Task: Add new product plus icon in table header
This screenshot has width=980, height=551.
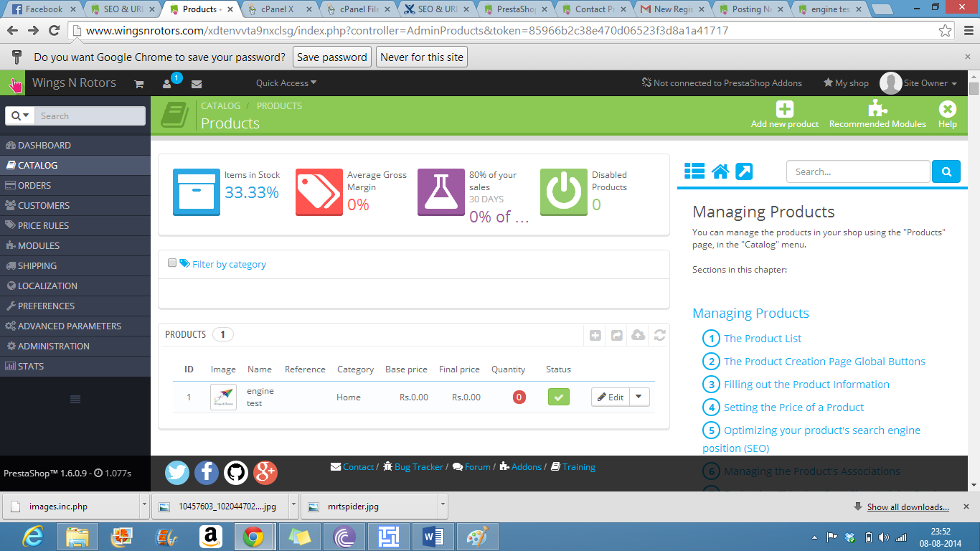Action: (595, 335)
